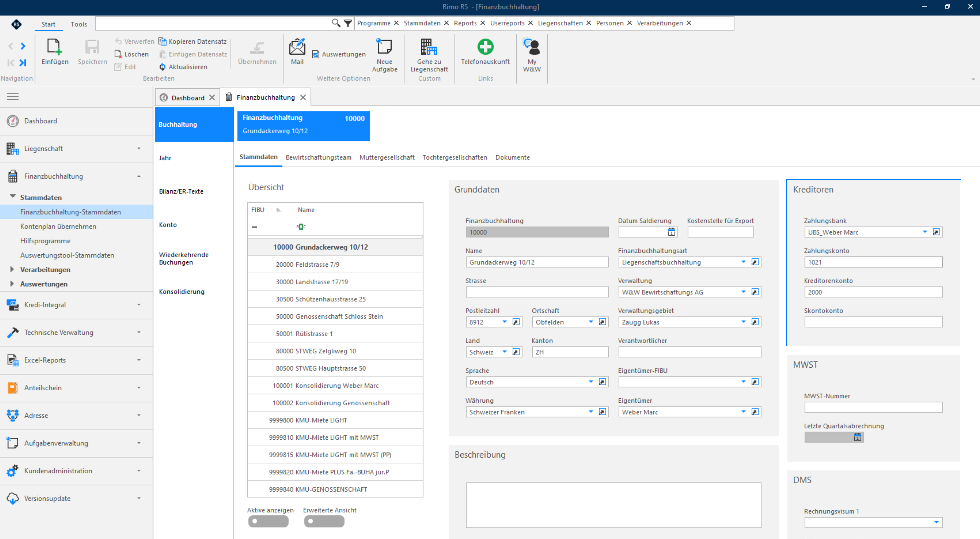The image size is (980, 539).
Task: Go to next record arrow
Action: [x=23, y=46]
